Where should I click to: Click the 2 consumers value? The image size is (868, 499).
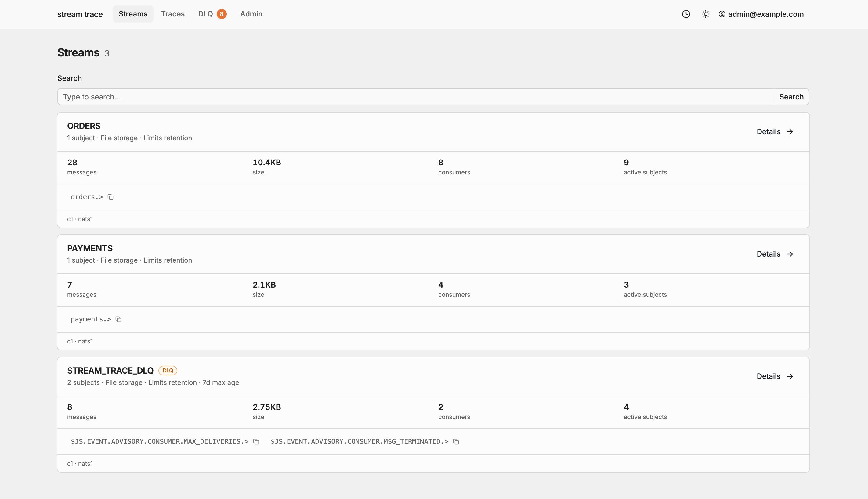click(441, 407)
